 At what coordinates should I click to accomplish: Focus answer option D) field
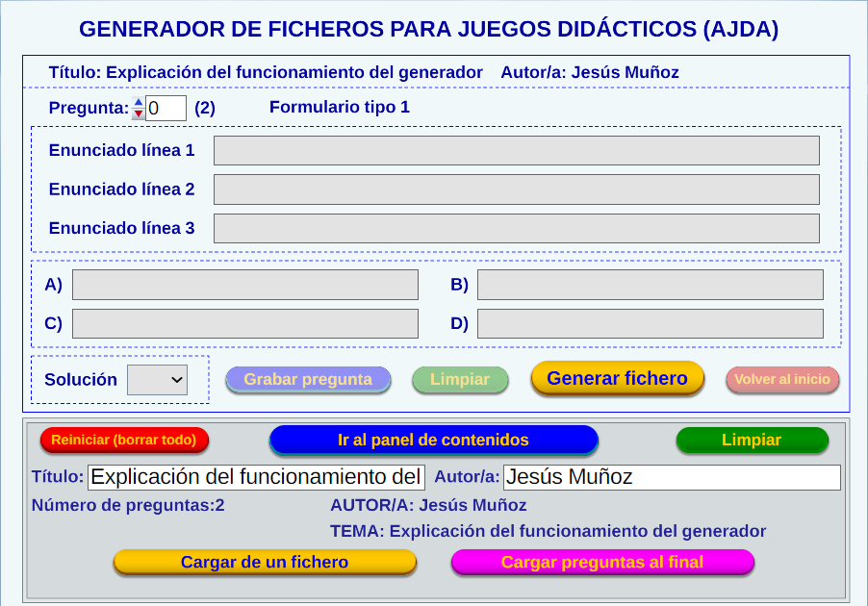[650, 323]
